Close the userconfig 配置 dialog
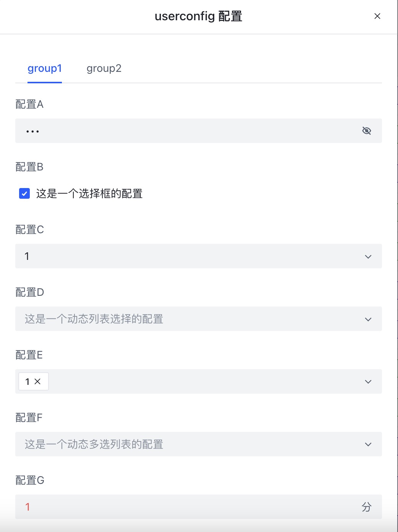 (x=377, y=16)
